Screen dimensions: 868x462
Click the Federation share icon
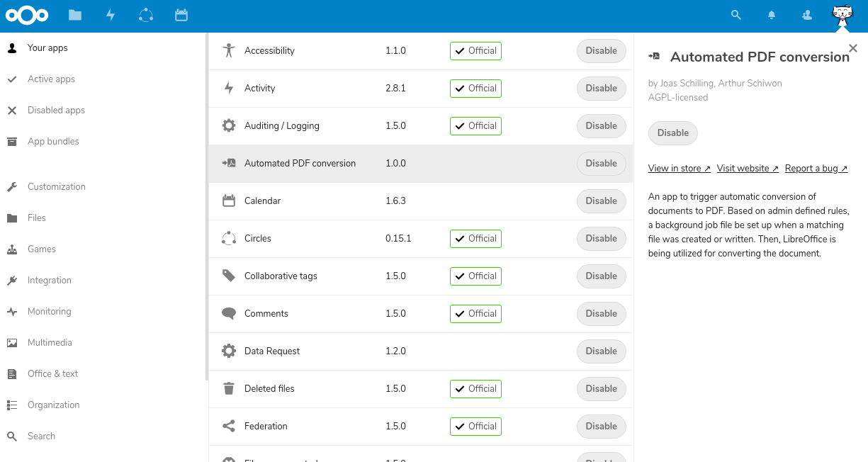pos(228,426)
